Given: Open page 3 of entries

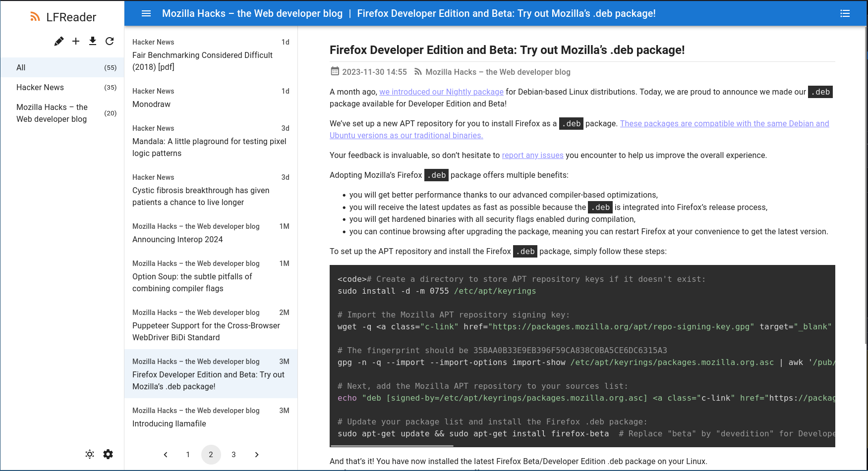Looking at the screenshot, I should pyautogui.click(x=233, y=455).
